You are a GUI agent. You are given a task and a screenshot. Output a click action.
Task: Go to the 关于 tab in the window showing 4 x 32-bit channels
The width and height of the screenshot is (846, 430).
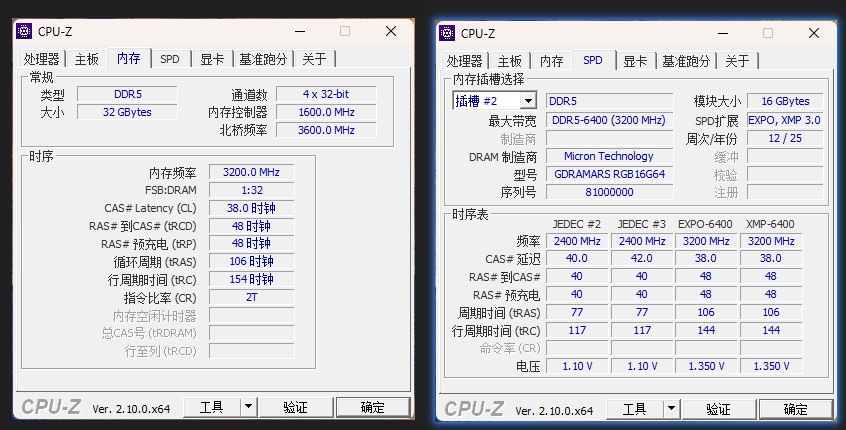[314, 59]
